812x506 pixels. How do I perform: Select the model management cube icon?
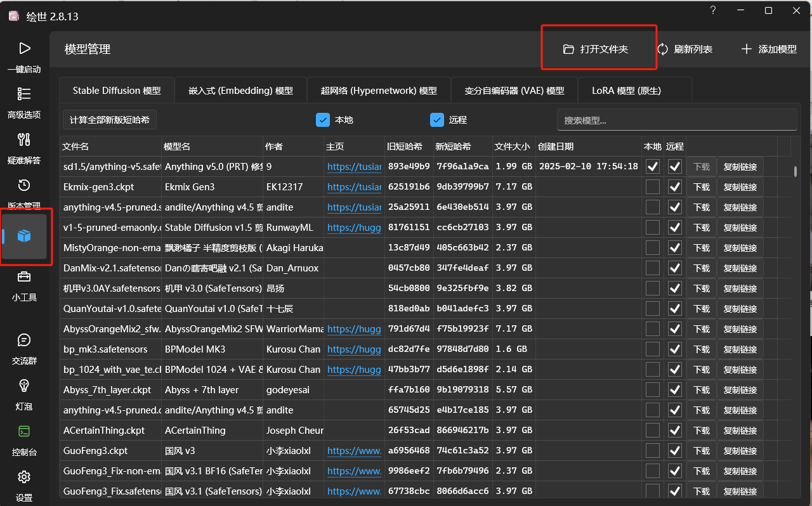click(24, 237)
